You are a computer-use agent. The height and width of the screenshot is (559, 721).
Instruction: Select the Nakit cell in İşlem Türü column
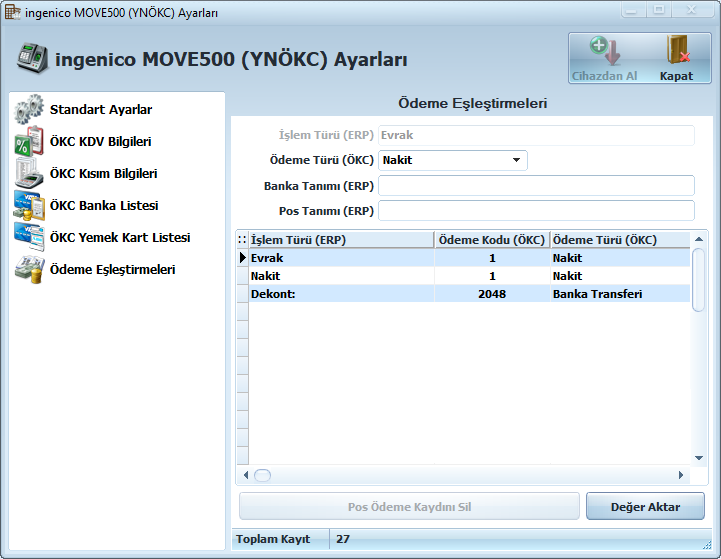click(341, 276)
